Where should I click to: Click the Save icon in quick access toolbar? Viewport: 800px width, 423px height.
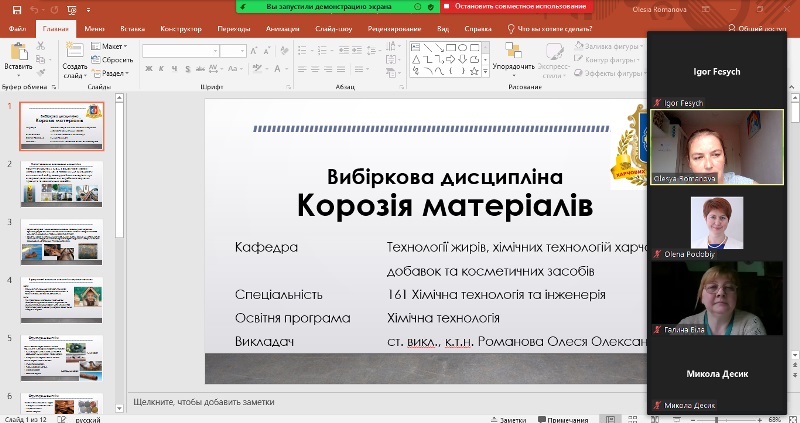(x=16, y=8)
